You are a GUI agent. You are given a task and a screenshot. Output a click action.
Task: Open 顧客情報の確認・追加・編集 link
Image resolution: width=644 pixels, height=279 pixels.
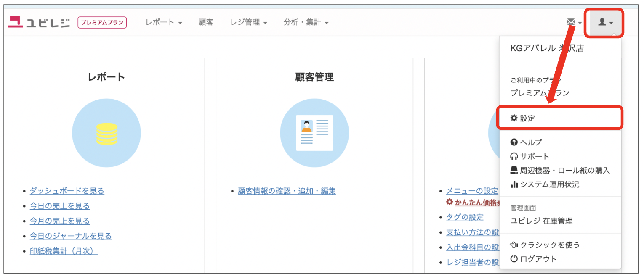[287, 191]
